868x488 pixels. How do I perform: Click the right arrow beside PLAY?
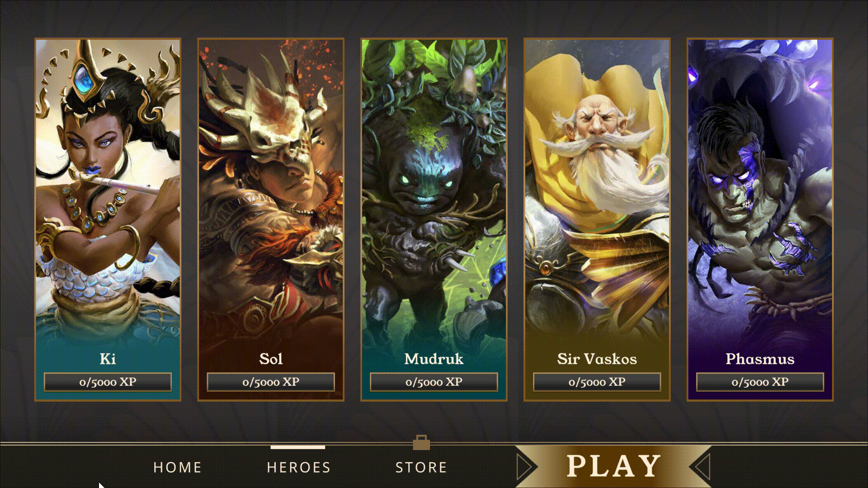702,467
